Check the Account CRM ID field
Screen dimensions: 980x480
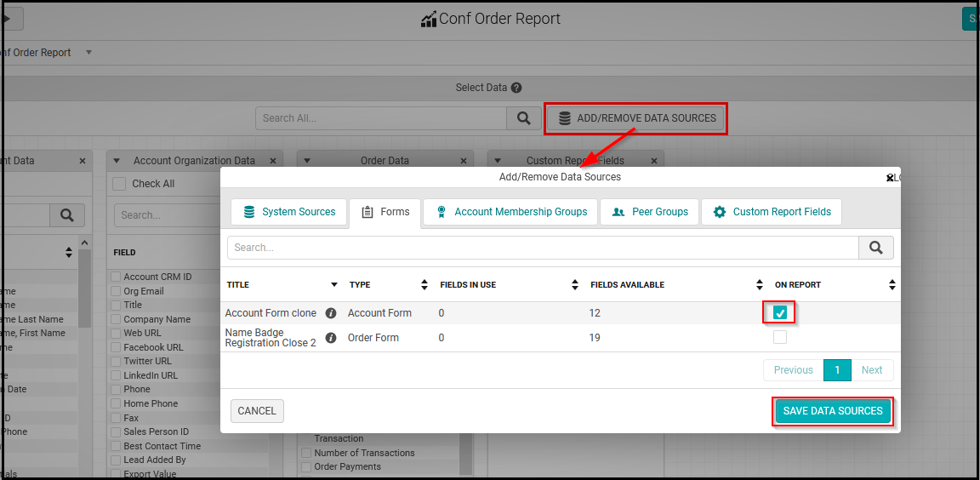[x=115, y=277]
